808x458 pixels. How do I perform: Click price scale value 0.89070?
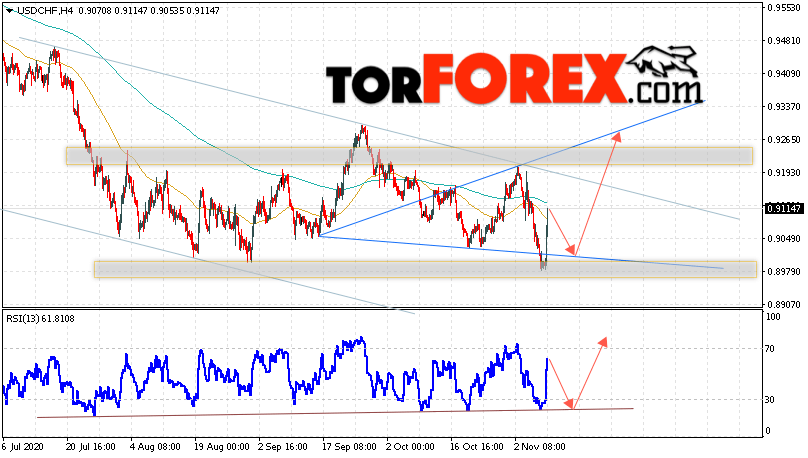[x=784, y=304]
